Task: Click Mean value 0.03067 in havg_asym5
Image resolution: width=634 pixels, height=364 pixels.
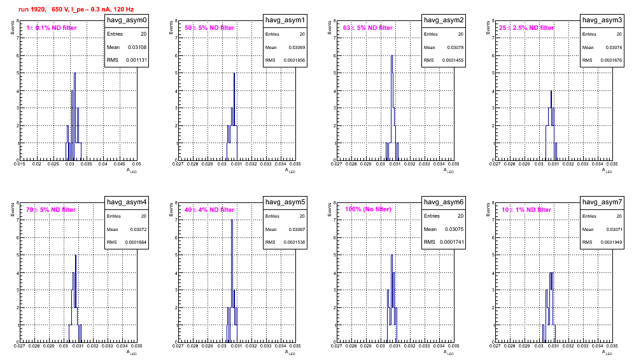Action: pyautogui.click(x=297, y=230)
